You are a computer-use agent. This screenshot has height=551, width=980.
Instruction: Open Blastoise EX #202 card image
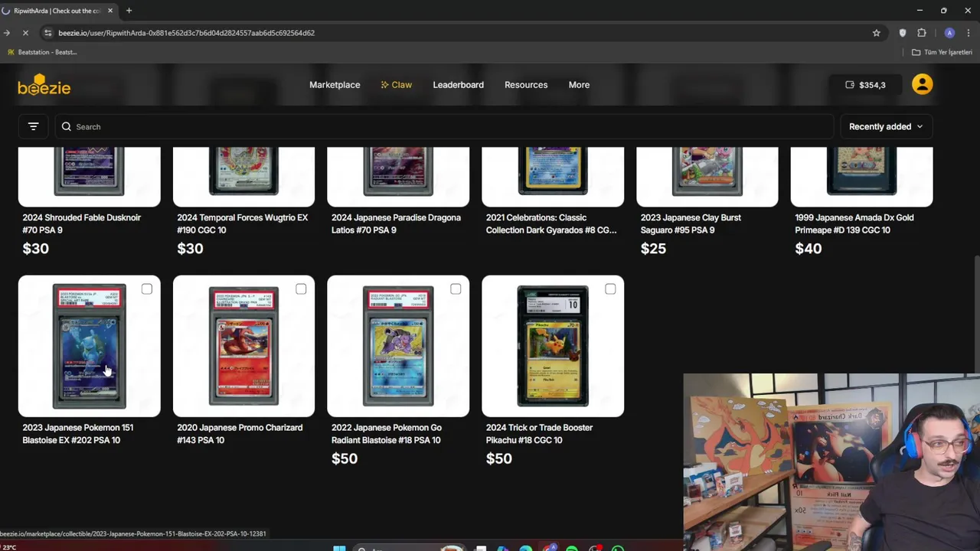(90, 346)
